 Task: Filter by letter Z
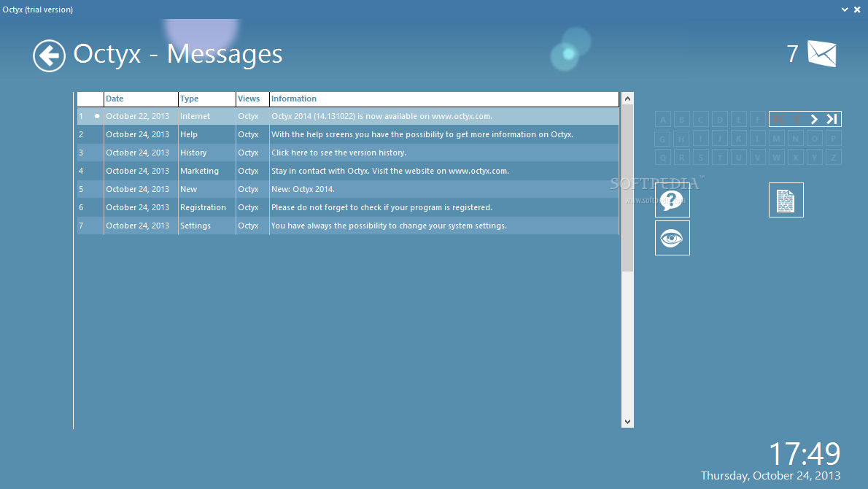[833, 157]
